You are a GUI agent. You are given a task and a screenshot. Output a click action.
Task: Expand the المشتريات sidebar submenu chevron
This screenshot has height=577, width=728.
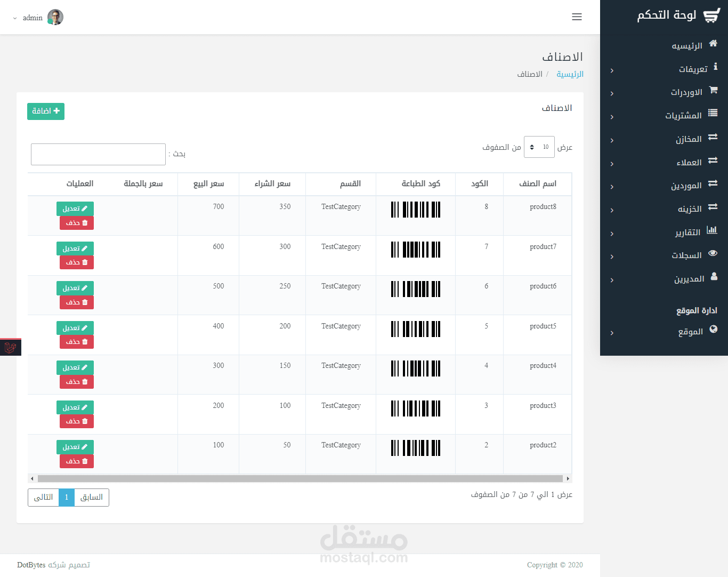point(612,117)
